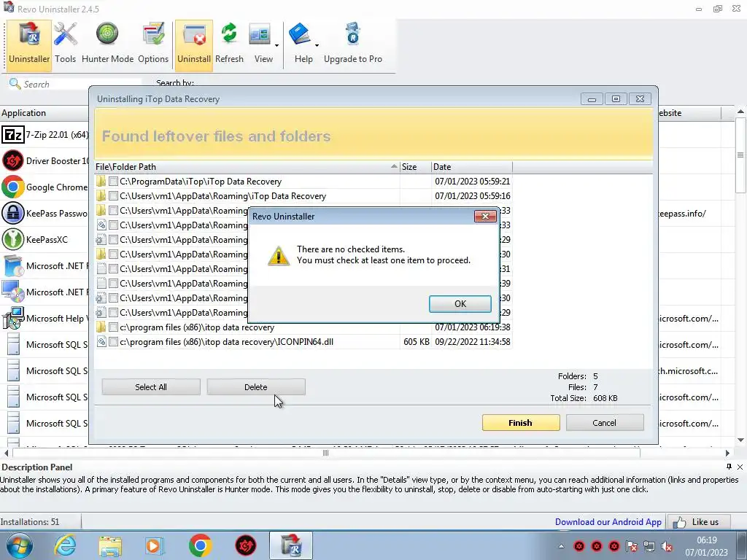This screenshot has height=560, width=747.
Task: Select KeePassXC in application list
Action: [44, 239]
